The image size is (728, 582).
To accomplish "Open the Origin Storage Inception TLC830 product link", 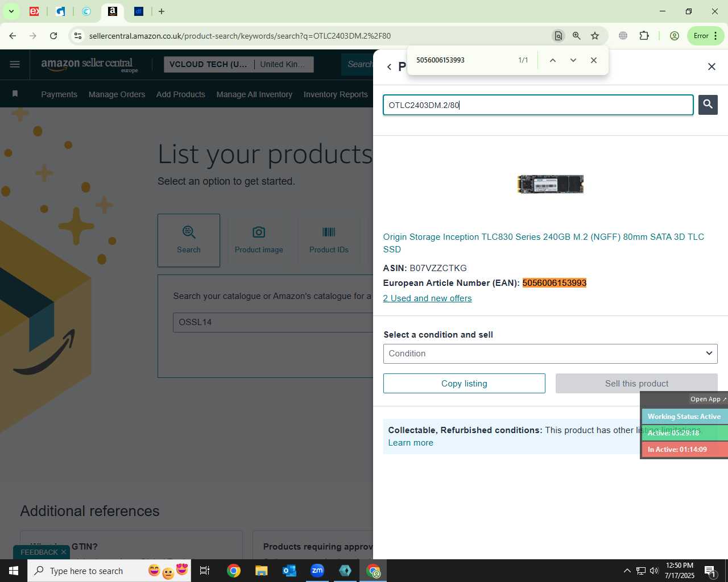I will (543, 243).
